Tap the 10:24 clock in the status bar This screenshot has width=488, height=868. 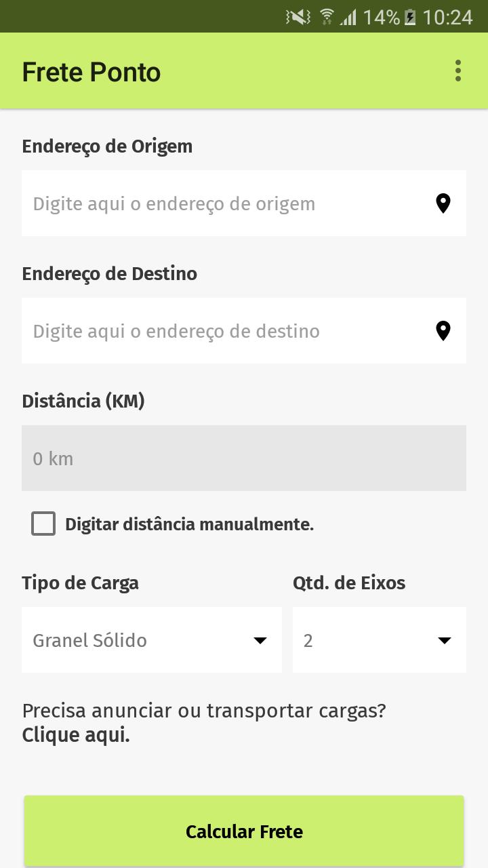point(447,17)
